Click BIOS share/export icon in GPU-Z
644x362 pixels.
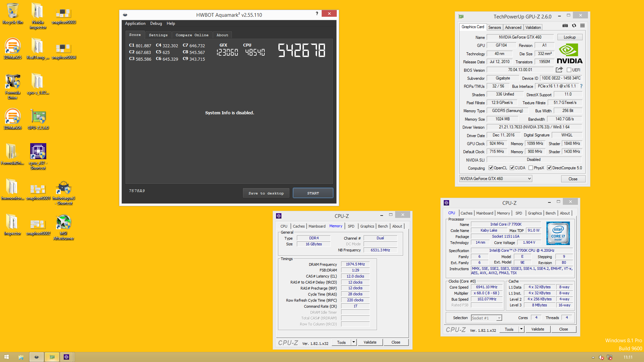(x=559, y=70)
